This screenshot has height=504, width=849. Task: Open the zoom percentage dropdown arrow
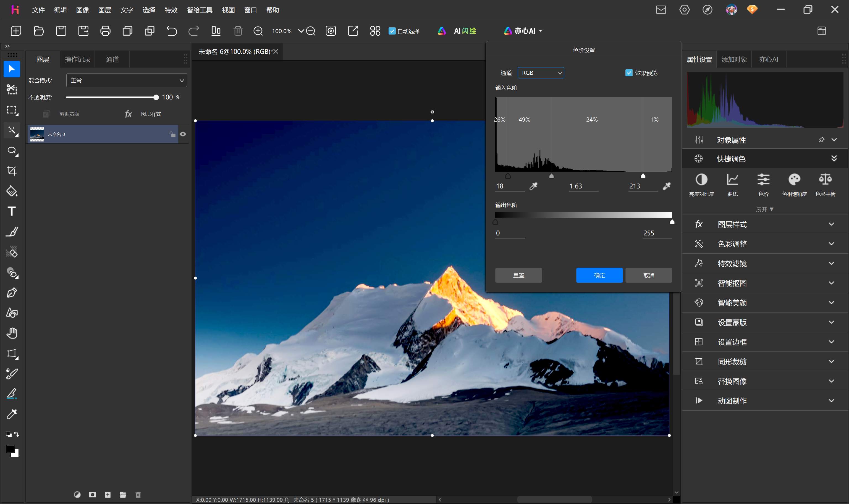click(x=301, y=31)
